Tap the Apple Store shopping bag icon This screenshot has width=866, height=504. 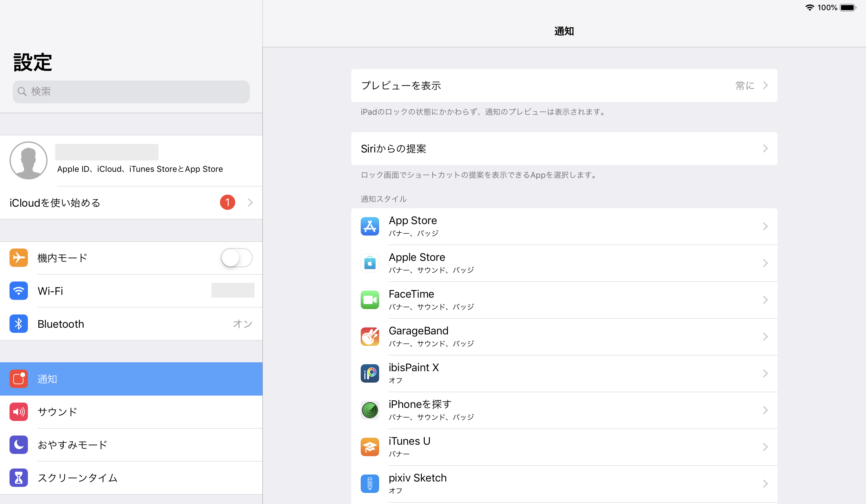pos(370,263)
